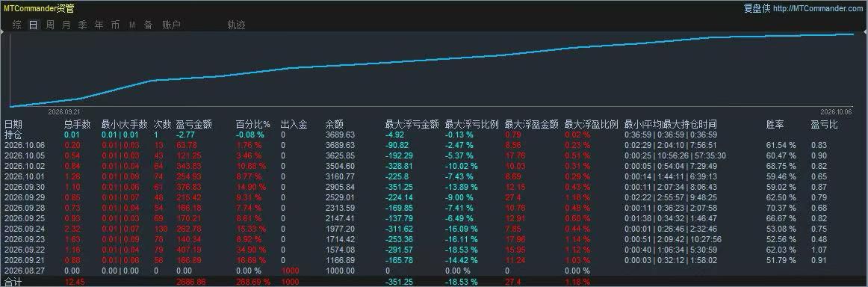Viewport: 868px width, 287px height.
Task: Click the 复盘侠 label at top right
Action: pos(757,8)
